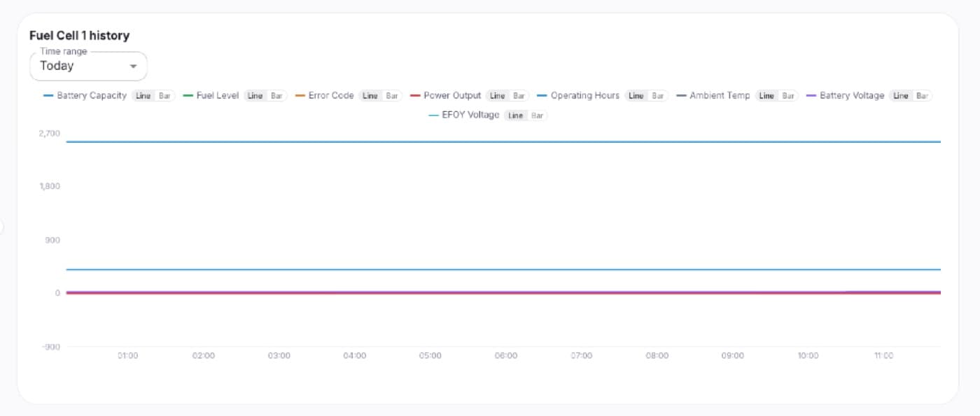Set Error Code to Bar chart
This screenshot has height=416, width=980.
(391, 96)
